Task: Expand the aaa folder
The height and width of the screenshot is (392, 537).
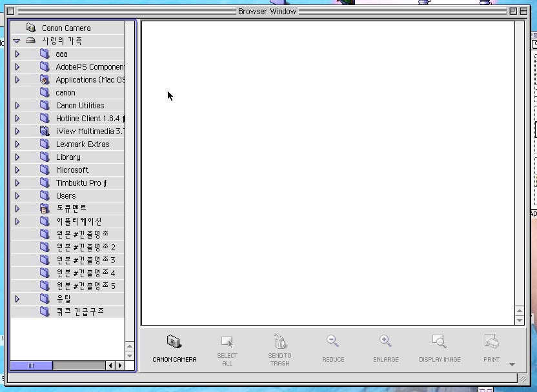Action: pyautogui.click(x=17, y=54)
